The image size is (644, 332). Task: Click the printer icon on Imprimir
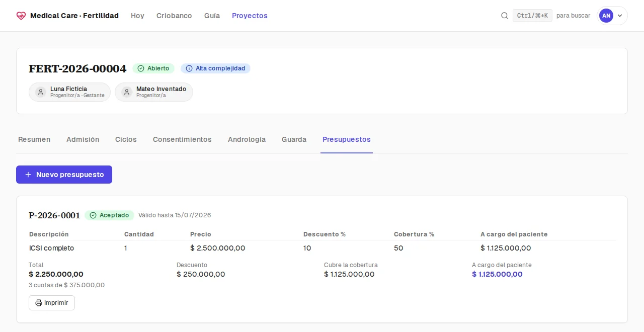click(x=39, y=303)
